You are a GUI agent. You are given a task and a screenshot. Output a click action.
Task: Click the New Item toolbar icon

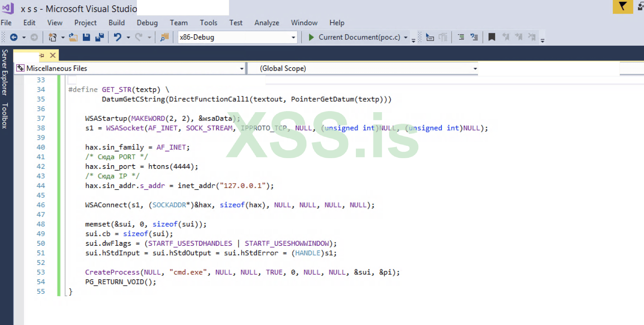click(52, 37)
